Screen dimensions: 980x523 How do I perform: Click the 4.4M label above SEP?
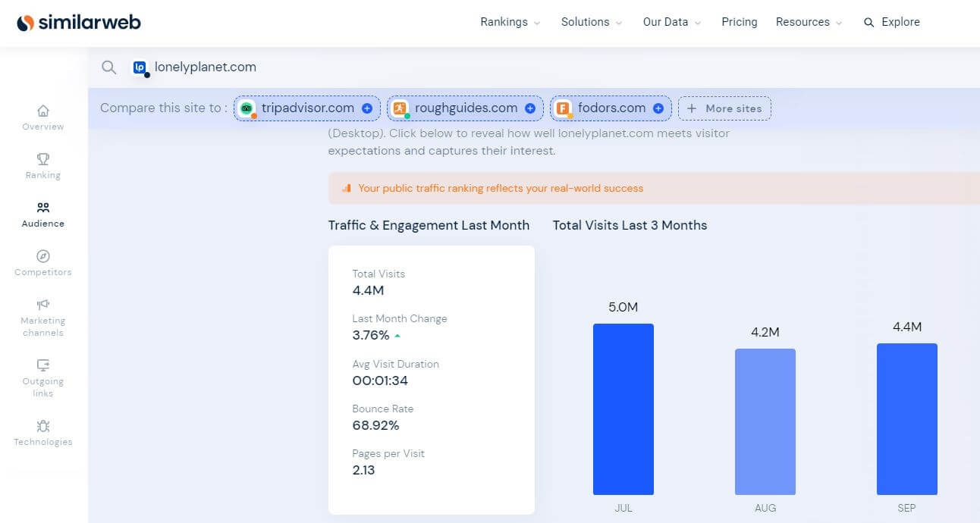[907, 327]
